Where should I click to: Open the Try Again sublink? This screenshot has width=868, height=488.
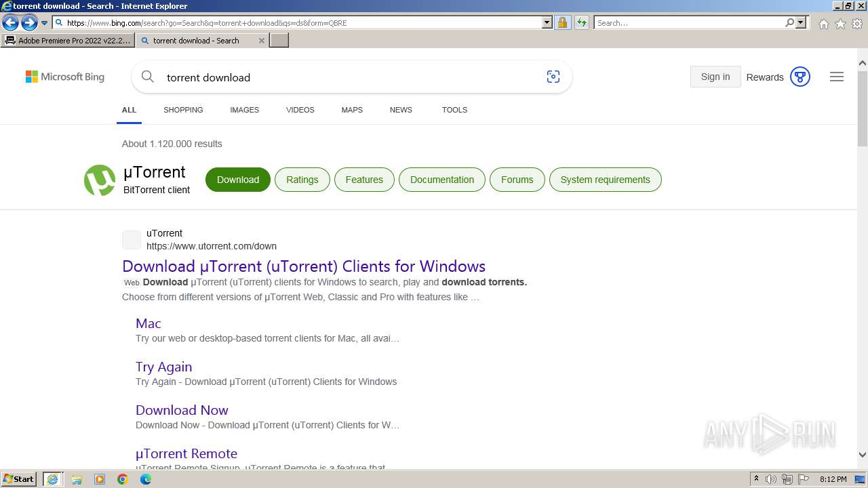(163, 367)
